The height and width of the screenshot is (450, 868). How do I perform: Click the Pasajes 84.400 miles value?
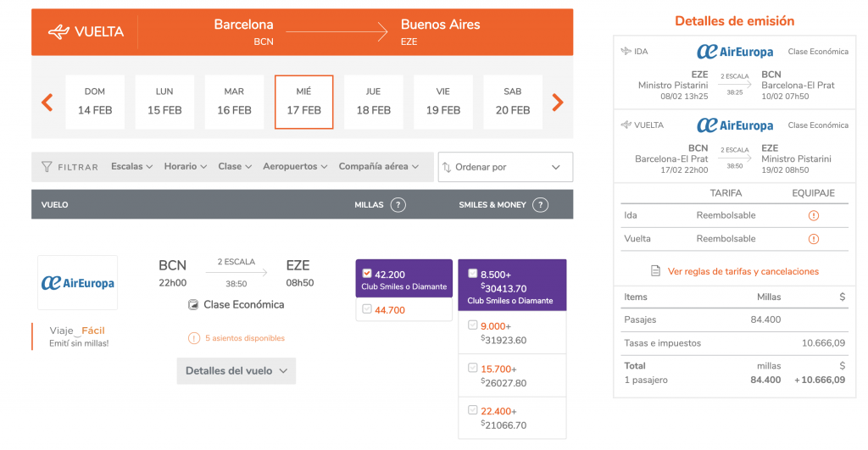tap(765, 319)
